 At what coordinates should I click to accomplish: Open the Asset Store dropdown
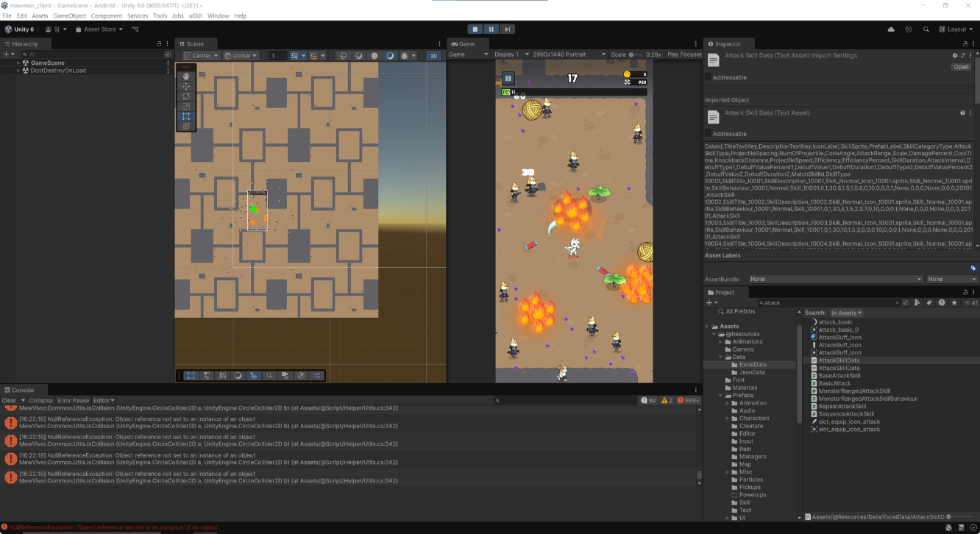[x=100, y=29]
